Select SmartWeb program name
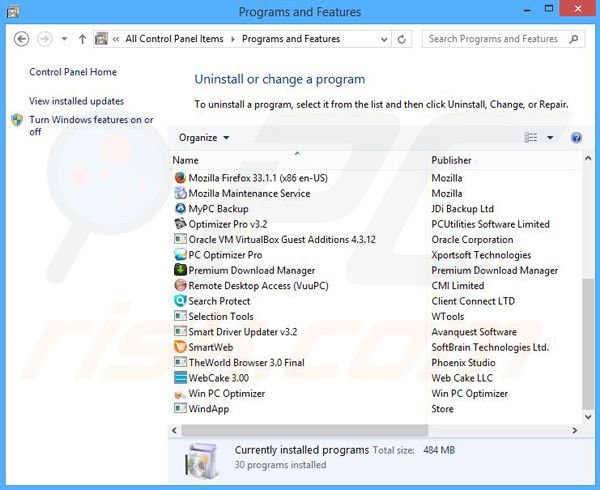Image resolution: width=600 pixels, height=490 pixels. pyautogui.click(x=210, y=347)
